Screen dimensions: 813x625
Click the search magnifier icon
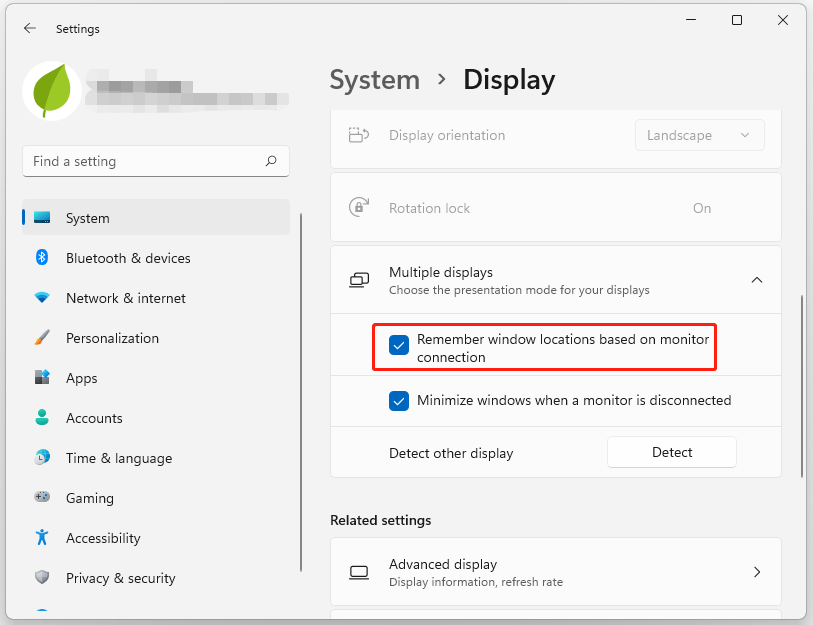click(x=271, y=161)
